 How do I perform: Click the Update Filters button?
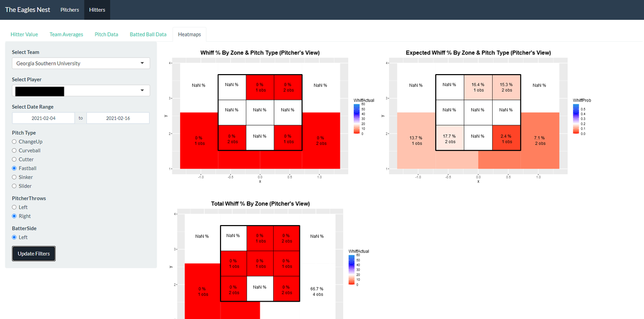pyautogui.click(x=34, y=253)
